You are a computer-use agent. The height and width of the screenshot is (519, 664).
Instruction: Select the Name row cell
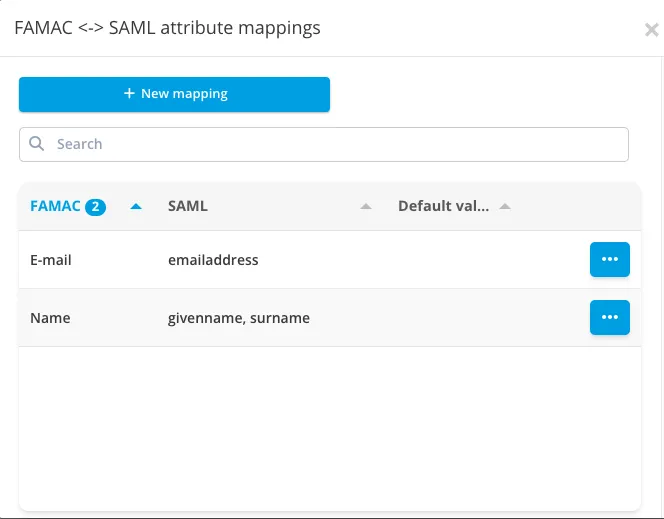pyautogui.click(x=50, y=318)
